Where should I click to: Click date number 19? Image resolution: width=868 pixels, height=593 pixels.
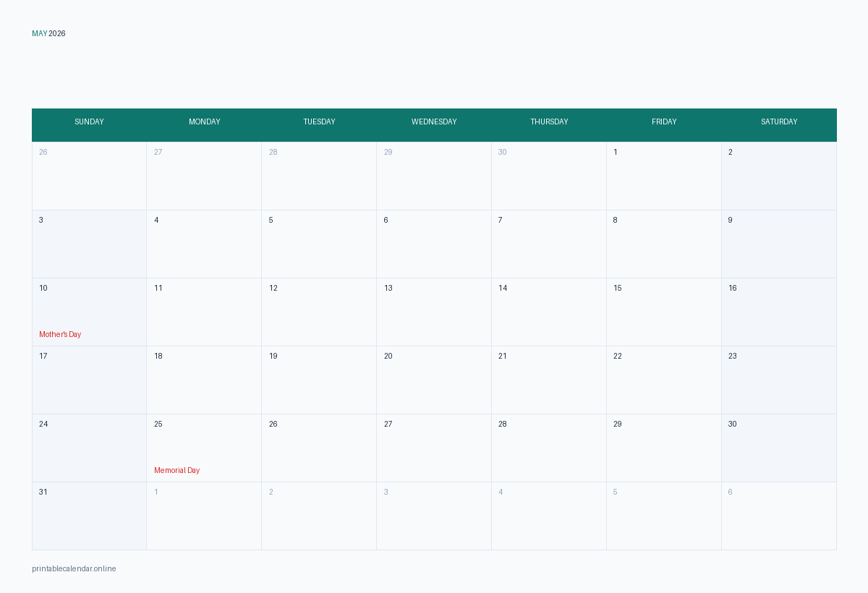point(273,357)
